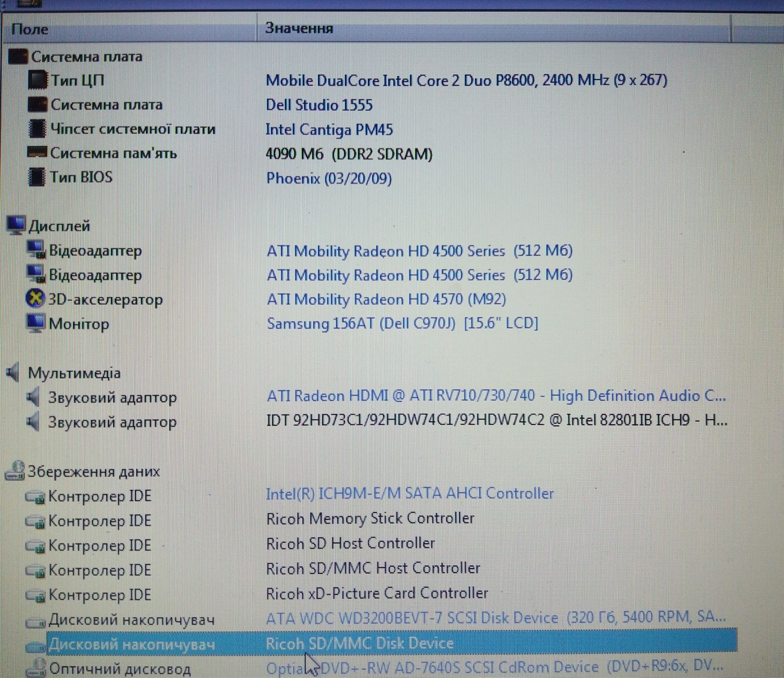Viewport: 784px width, 678px height.
Task: Select the Системна плата group header
Action: pyautogui.click(x=87, y=57)
